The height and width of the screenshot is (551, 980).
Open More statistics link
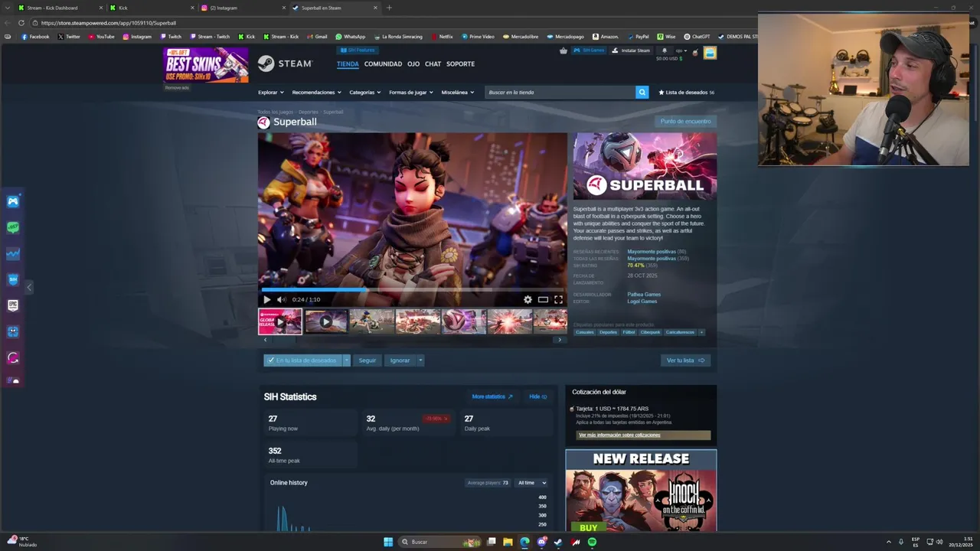[492, 396]
